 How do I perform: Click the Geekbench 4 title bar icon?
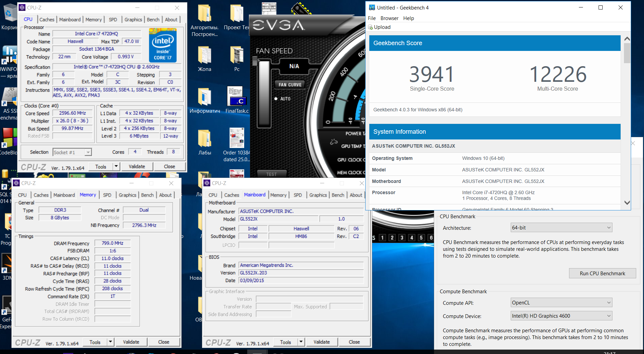pos(372,7)
